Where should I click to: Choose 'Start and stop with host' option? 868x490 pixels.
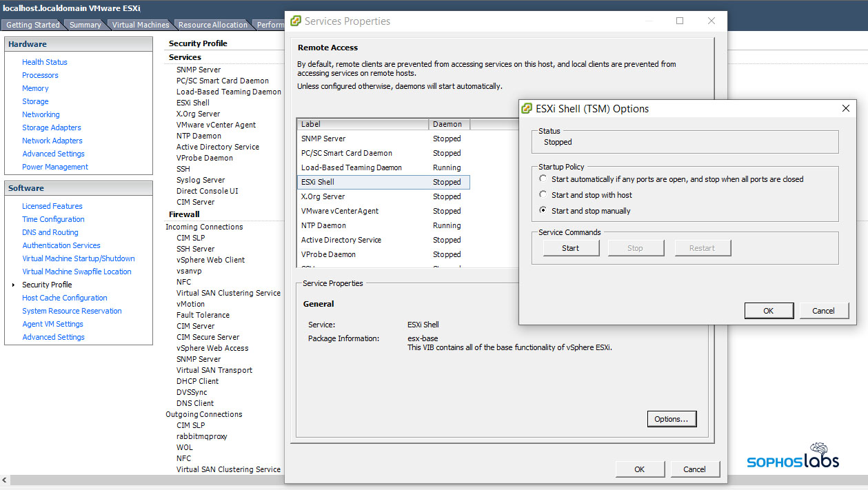pos(544,195)
